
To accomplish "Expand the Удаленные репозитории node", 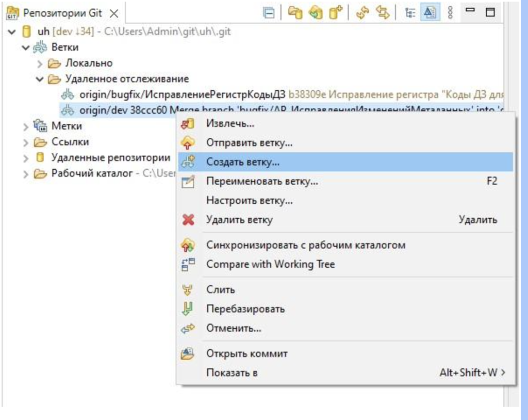I will tap(26, 158).
